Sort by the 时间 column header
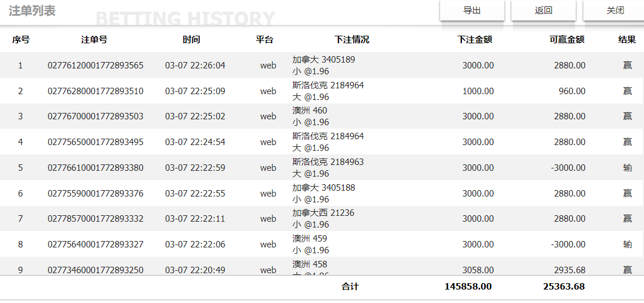This screenshot has width=644, height=303. coord(191,40)
